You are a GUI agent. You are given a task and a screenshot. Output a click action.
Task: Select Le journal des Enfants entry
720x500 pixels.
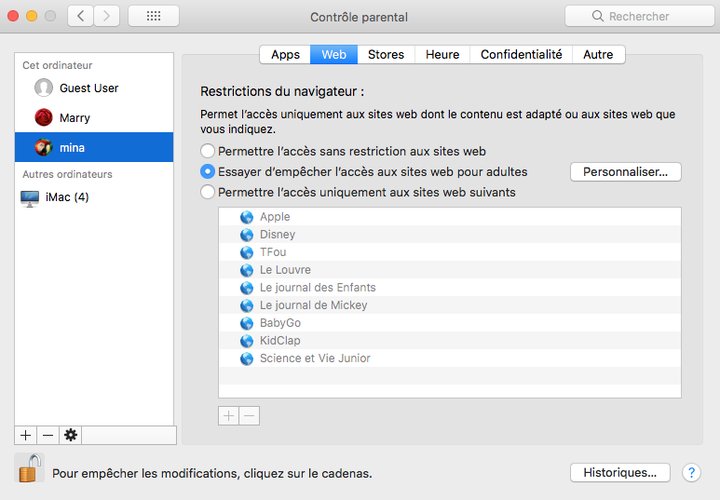[x=450, y=287]
